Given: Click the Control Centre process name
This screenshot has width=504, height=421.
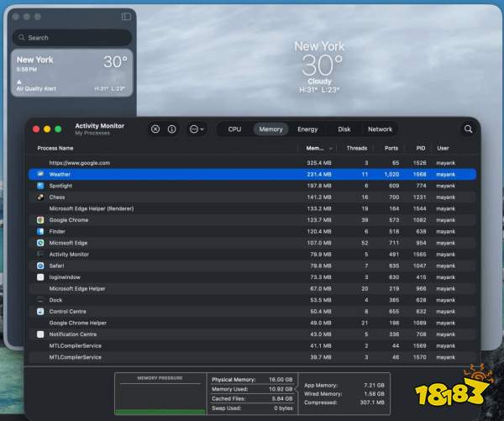Looking at the screenshot, I should [x=67, y=312].
